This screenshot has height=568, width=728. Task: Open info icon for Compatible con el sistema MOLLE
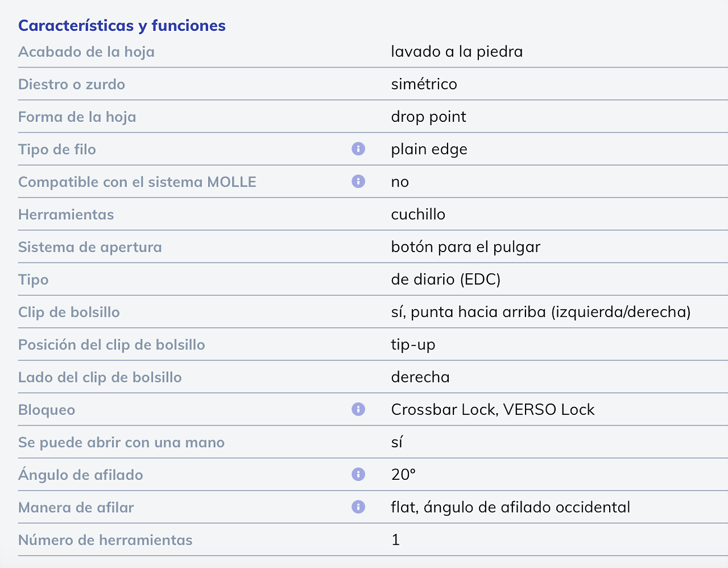click(358, 181)
